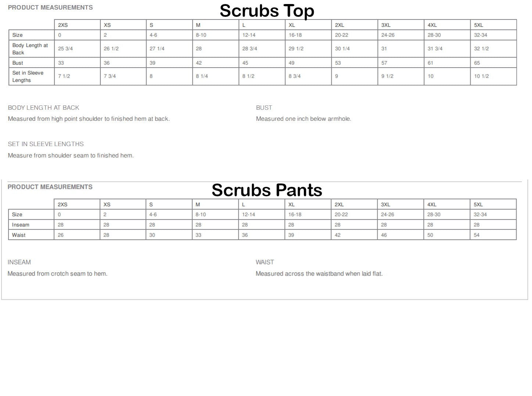Click the SET IN SLEEVE LENGTHS description heading
Viewport: 532px width, 396px height.
(46, 144)
